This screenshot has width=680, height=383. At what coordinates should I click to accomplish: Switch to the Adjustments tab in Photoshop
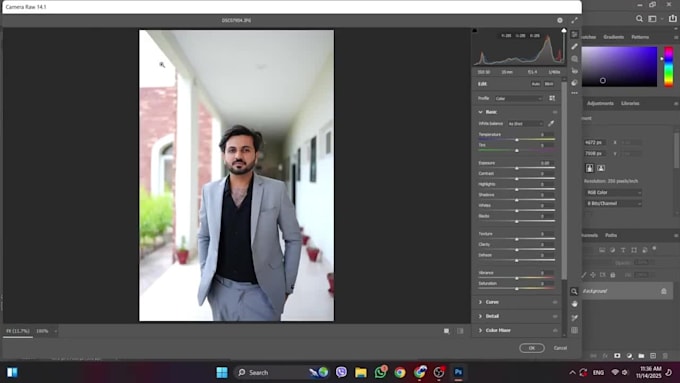tap(600, 103)
